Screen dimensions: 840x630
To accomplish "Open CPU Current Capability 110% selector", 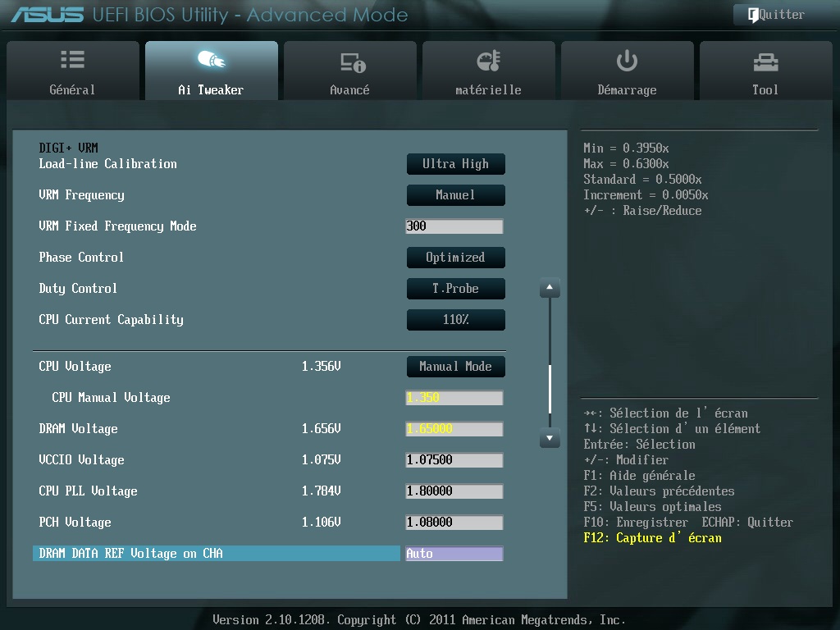I will 455,320.
